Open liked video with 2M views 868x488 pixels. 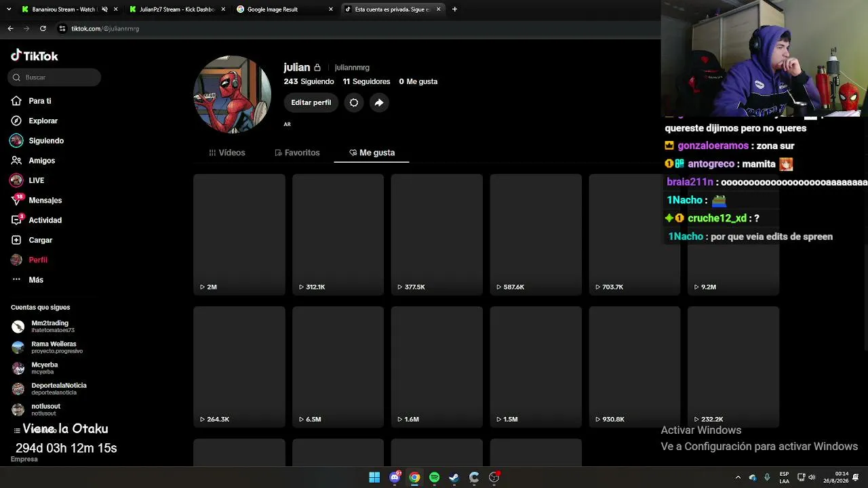(x=239, y=235)
